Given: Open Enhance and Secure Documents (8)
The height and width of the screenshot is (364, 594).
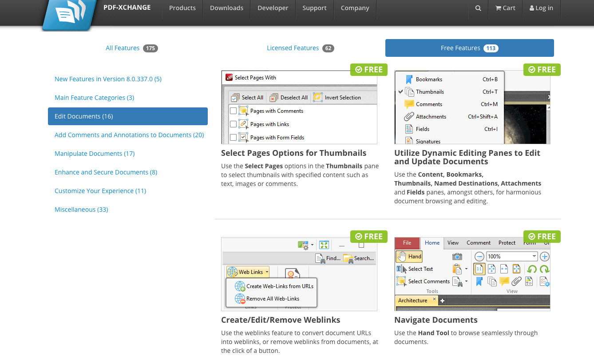Looking at the screenshot, I should click(106, 172).
